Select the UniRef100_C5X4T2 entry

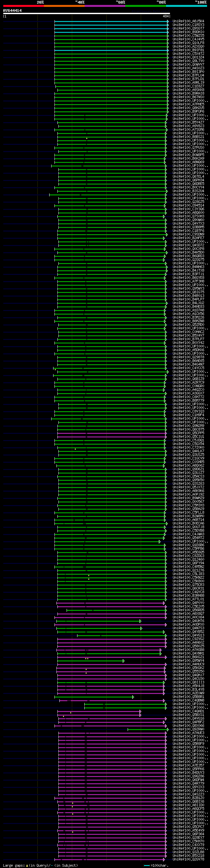[188, 54]
